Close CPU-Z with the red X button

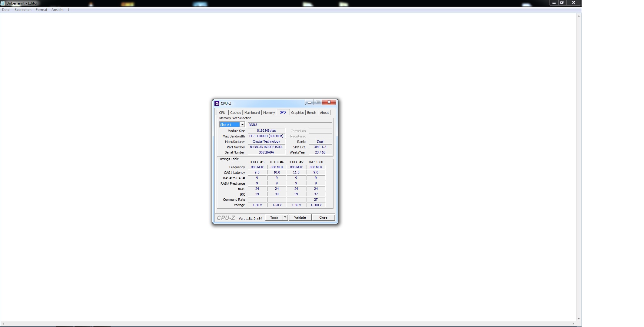[329, 102]
